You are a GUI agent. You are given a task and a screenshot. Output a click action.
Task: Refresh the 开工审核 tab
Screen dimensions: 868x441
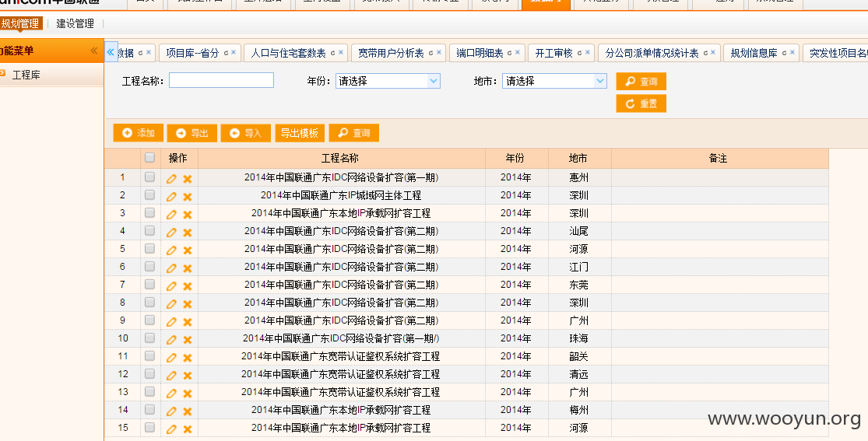pyautogui.click(x=579, y=53)
